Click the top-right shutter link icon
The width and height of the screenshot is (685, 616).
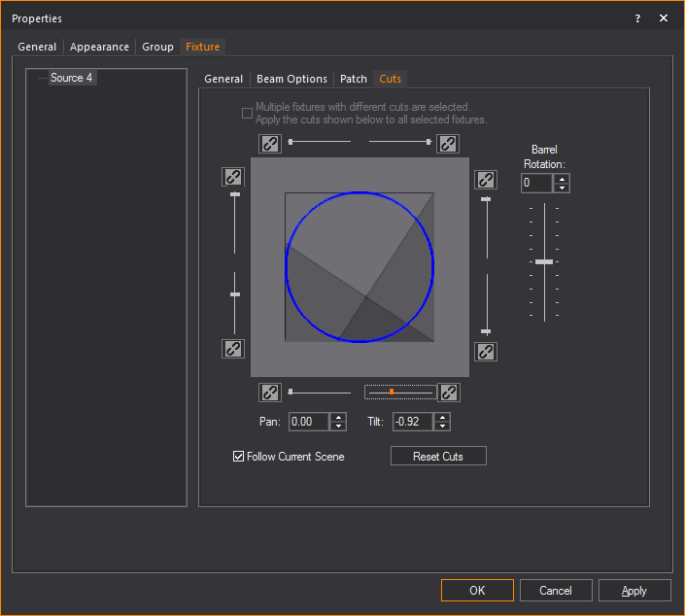pyautogui.click(x=448, y=144)
